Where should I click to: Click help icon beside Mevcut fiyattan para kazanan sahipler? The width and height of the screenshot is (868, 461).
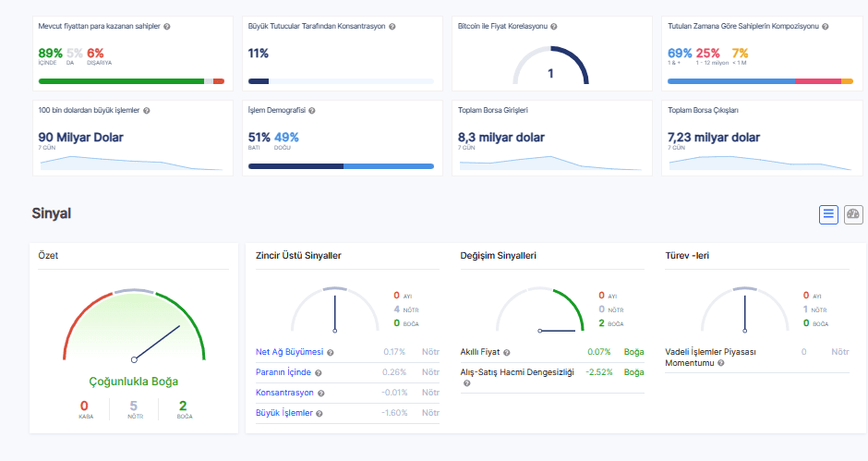point(167,27)
